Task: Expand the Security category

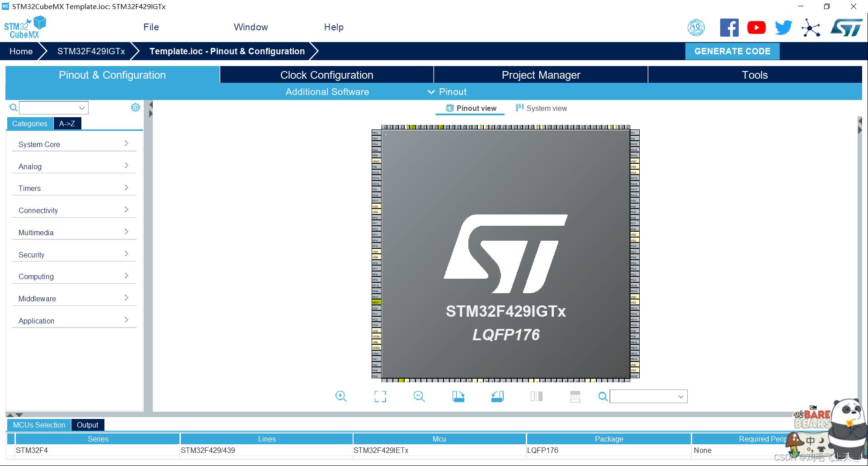Action: click(74, 255)
